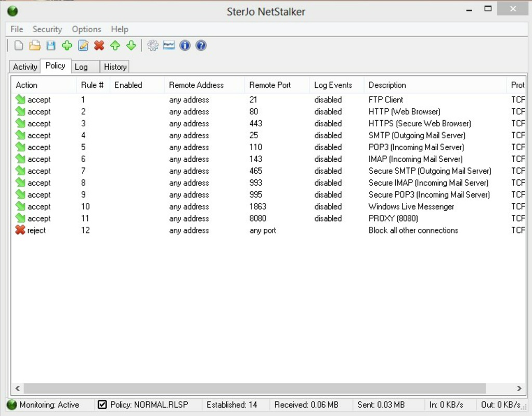
Task: Click remote port 8080 cell
Action: pos(258,218)
